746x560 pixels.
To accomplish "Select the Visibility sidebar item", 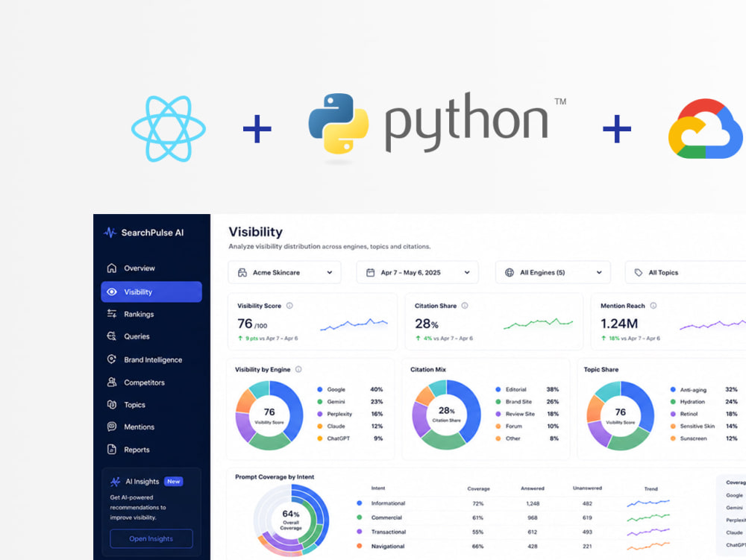I will point(151,292).
